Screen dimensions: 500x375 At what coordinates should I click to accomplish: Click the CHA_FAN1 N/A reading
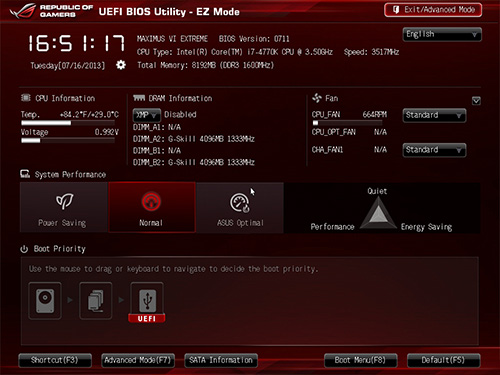pyautogui.click(x=349, y=150)
